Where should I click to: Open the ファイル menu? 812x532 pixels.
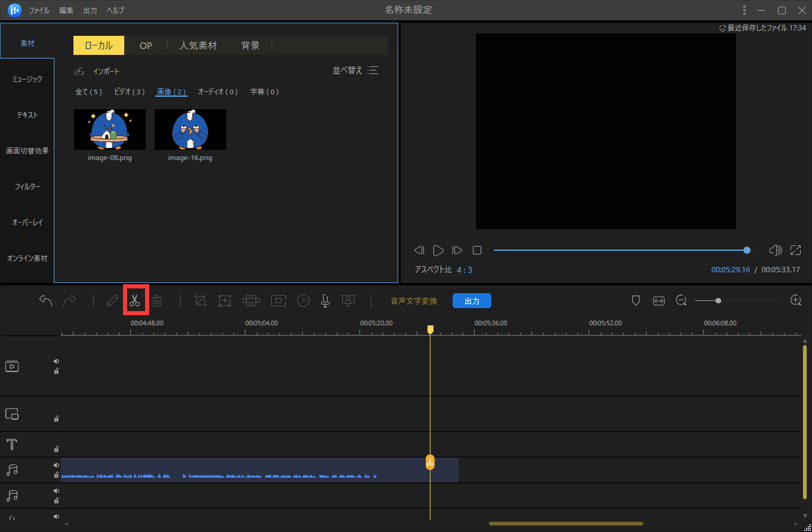(x=39, y=11)
